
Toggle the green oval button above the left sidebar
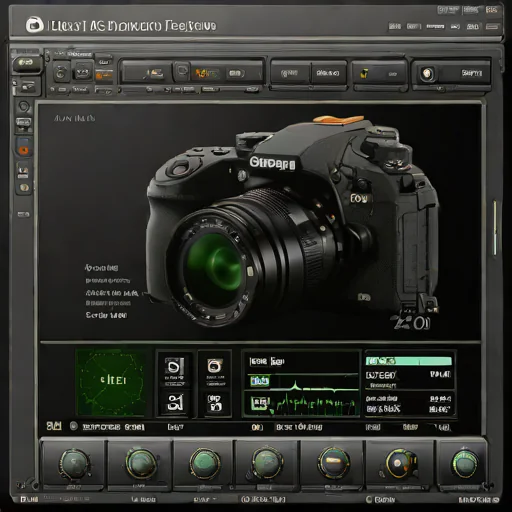pos(26,63)
